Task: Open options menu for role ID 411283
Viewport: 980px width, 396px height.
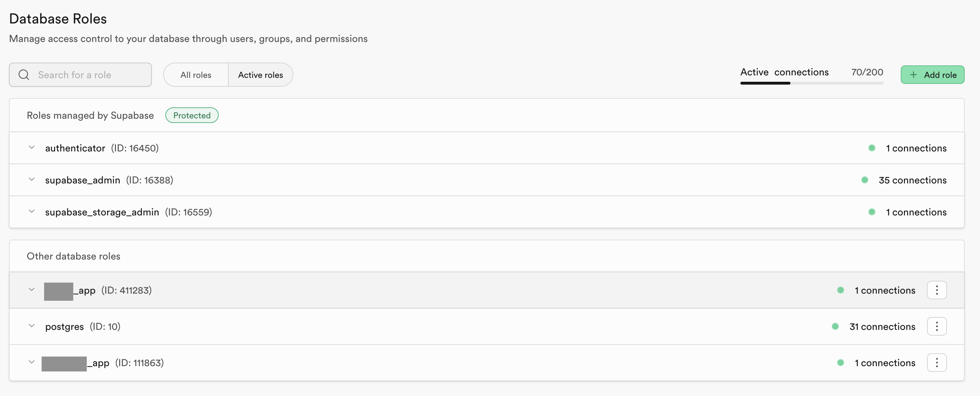Action: coord(936,290)
